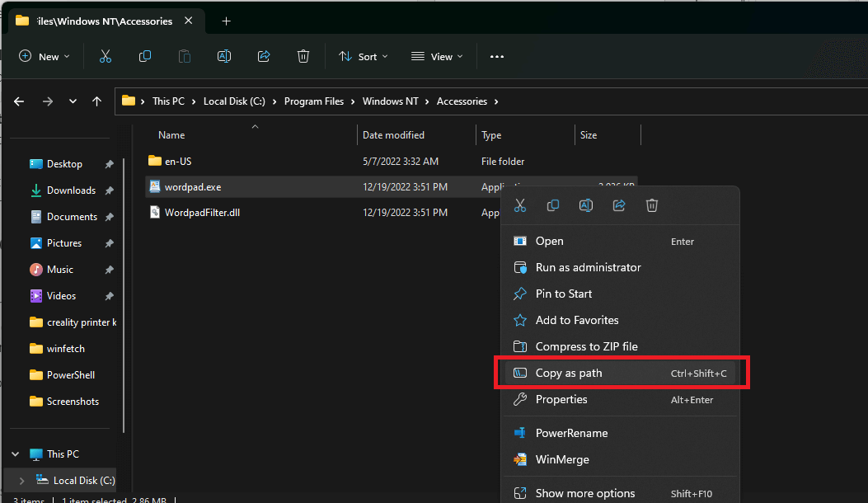Unpin Desktop using its pin icon
Screen dimensions: 868x503
point(109,164)
